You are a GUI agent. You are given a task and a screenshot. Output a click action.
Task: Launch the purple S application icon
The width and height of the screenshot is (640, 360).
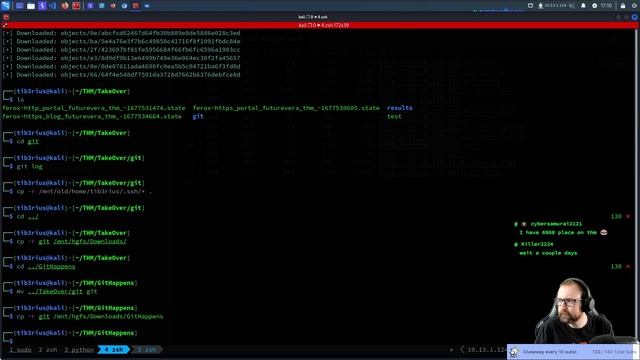coord(42,6)
